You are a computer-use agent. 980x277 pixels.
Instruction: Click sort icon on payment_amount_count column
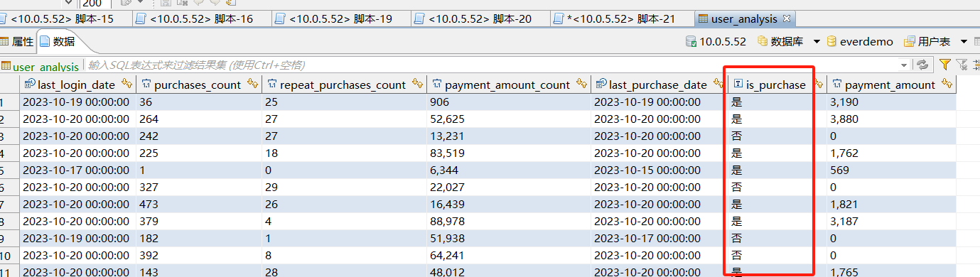(583, 84)
